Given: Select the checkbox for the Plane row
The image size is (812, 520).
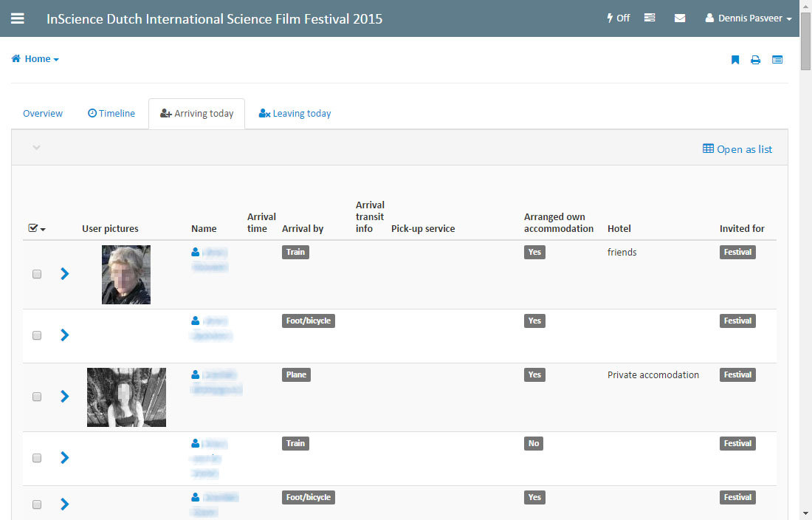Looking at the screenshot, I should tap(37, 397).
